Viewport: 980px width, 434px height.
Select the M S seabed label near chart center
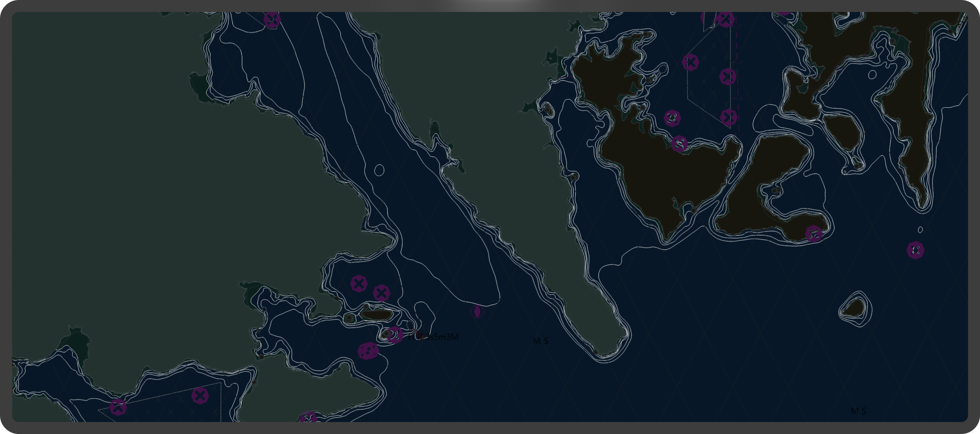point(540,341)
